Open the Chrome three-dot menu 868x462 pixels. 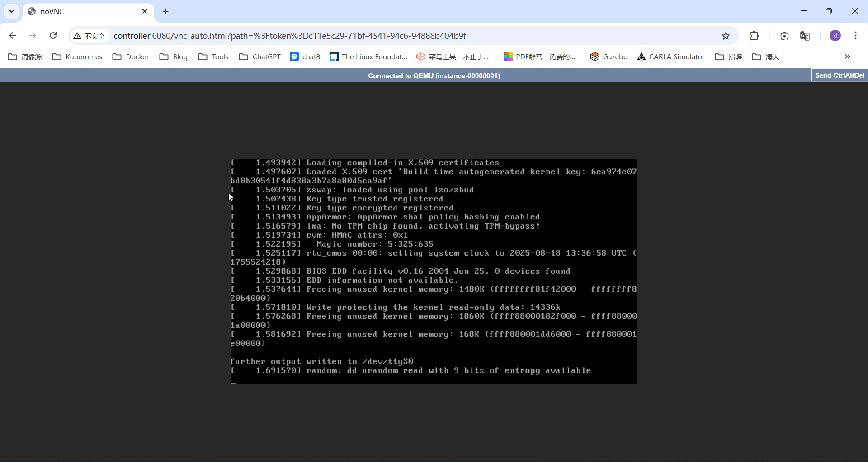click(855, 36)
